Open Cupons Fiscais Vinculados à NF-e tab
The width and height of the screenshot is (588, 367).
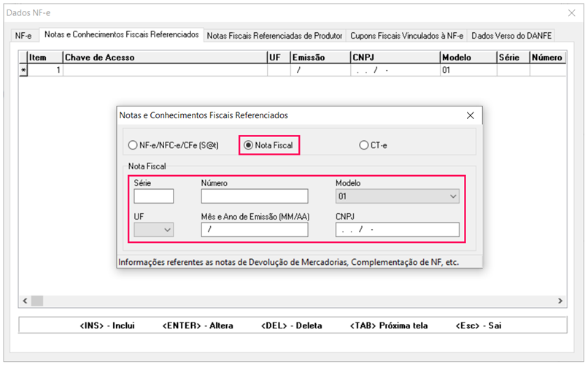coord(407,35)
